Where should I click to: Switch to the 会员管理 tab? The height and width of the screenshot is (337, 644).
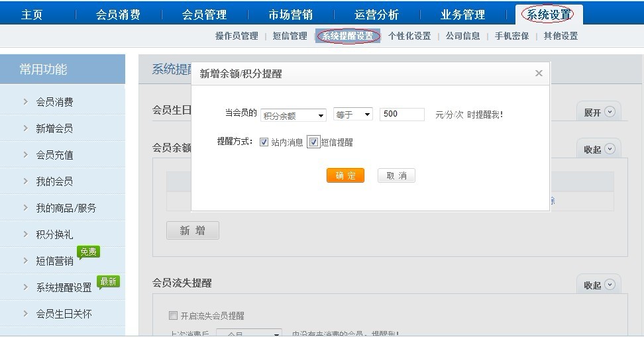click(204, 14)
